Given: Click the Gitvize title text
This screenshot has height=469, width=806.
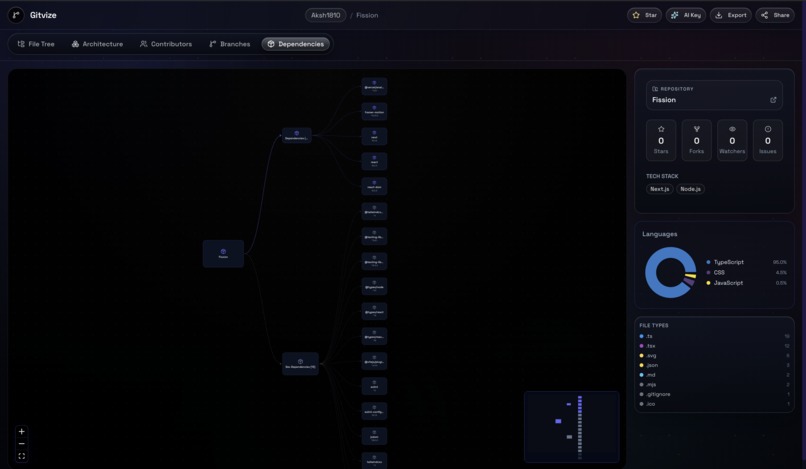Looking at the screenshot, I should click(x=43, y=15).
